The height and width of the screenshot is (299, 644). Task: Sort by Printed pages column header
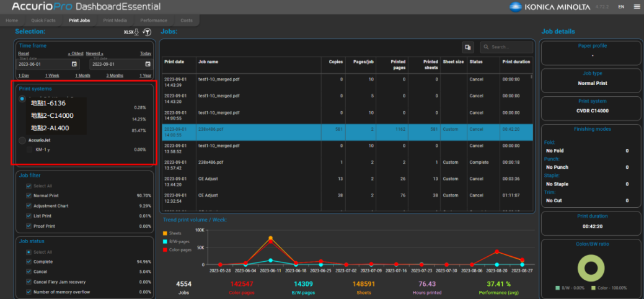pyautogui.click(x=392, y=65)
